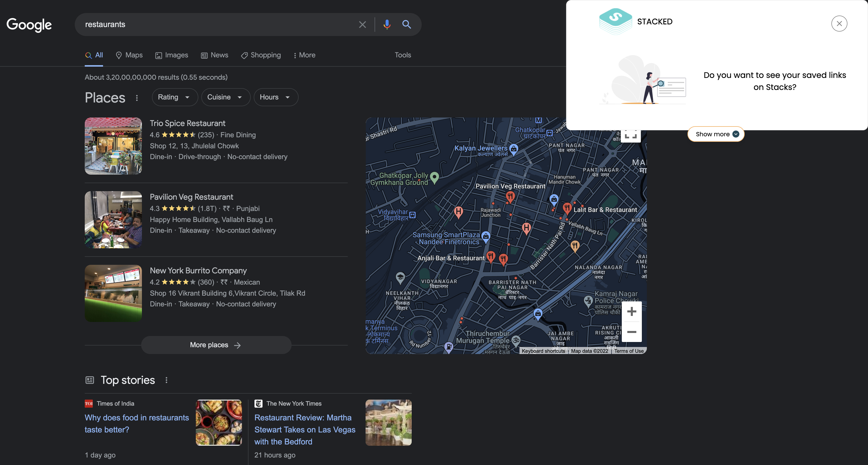This screenshot has width=868, height=465.
Task: Switch to the Shopping tab
Action: click(261, 55)
